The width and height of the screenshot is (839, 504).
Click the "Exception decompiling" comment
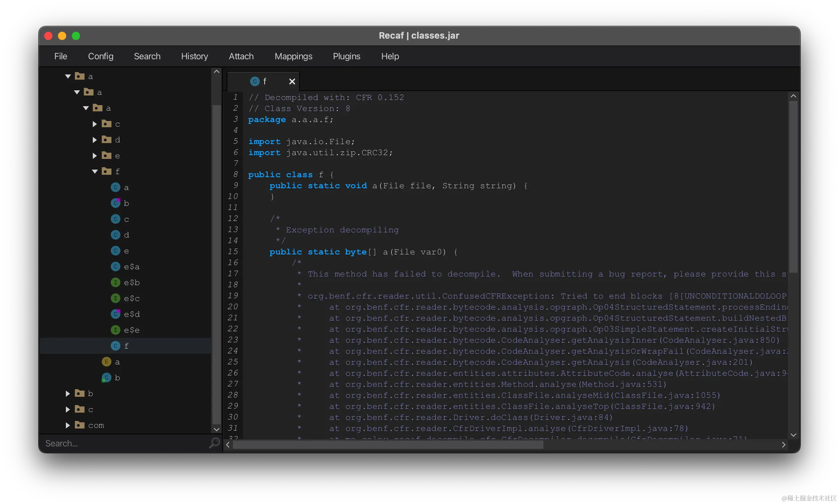point(342,230)
